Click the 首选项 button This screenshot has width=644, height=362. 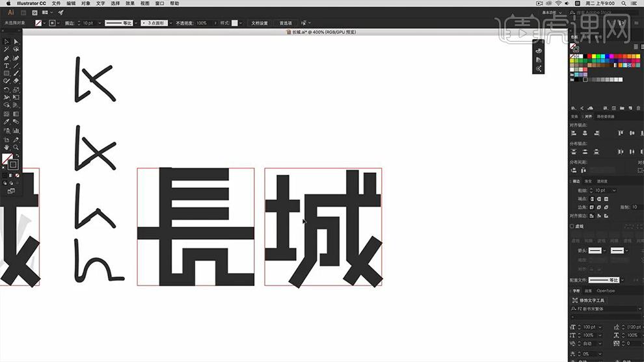coord(286,23)
